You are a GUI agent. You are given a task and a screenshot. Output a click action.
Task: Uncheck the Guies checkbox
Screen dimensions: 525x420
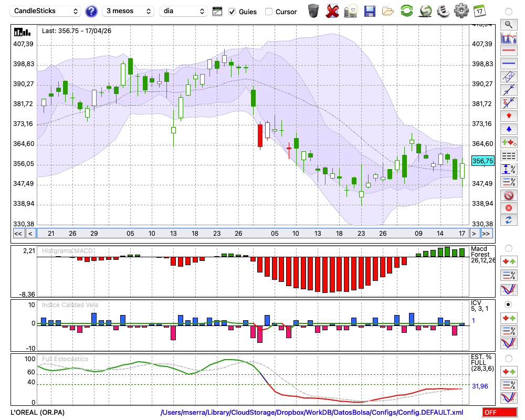(x=232, y=12)
